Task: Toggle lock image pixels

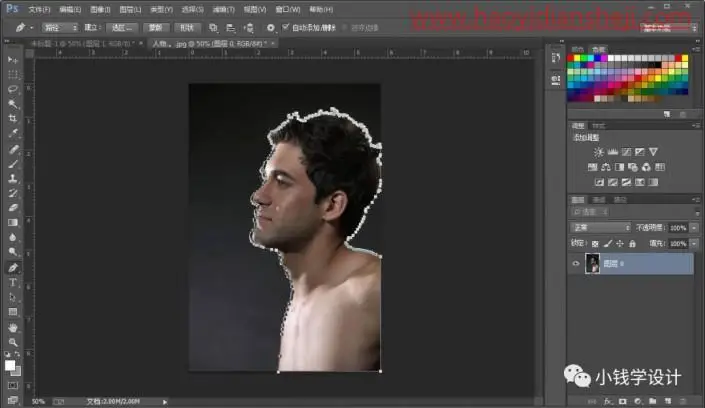Action: pyautogui.click(x=608, y=244)
